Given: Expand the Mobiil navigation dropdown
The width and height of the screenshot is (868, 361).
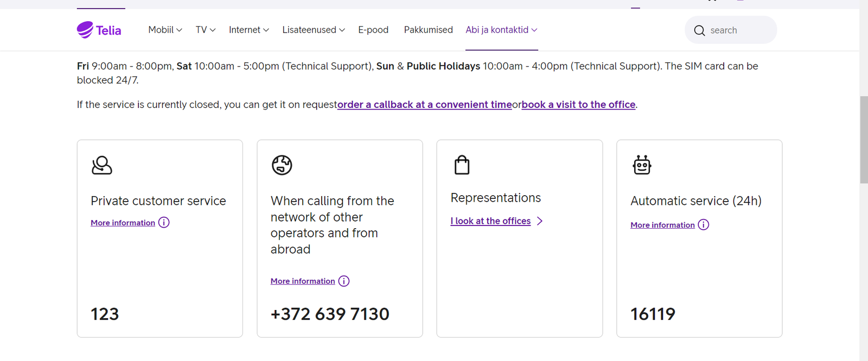Looking at the screenshot, I should 164,30.
